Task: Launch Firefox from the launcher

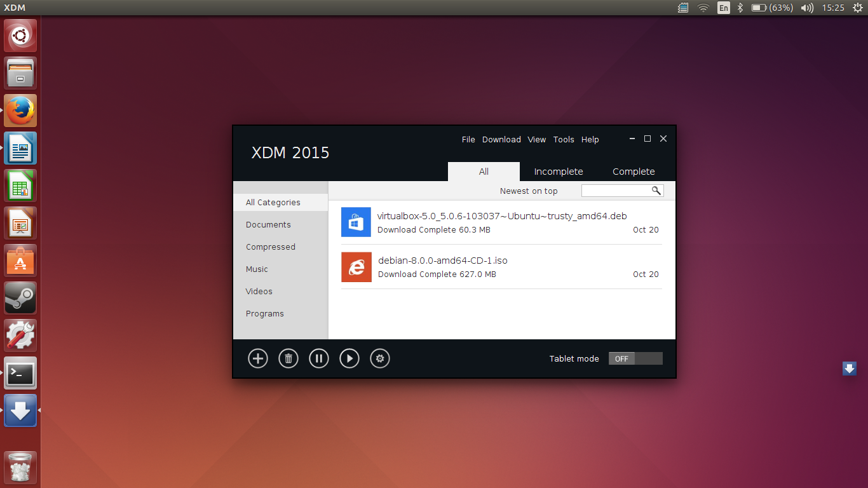Action: pyautogui.click(x=20, y=111)
